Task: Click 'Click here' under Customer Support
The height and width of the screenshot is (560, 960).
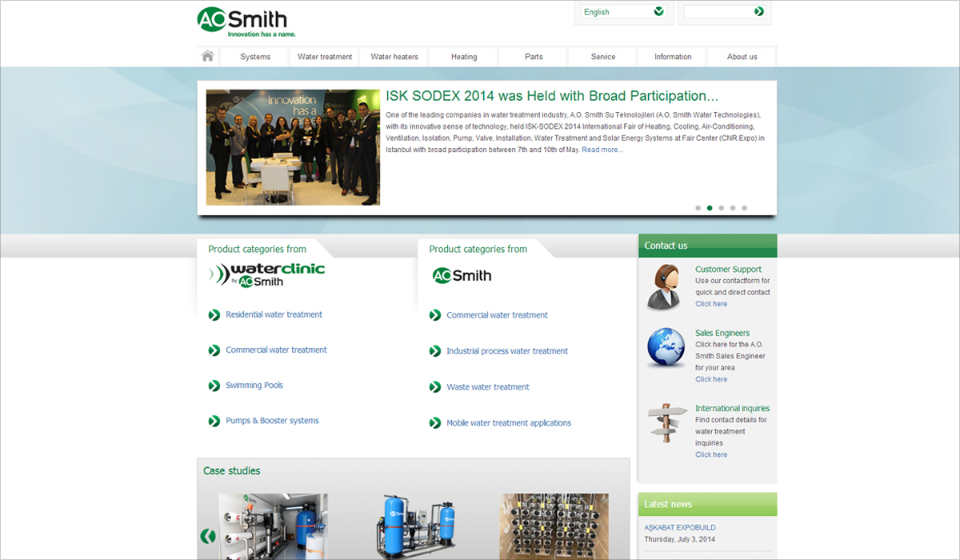Action: (x=711, y=304)
